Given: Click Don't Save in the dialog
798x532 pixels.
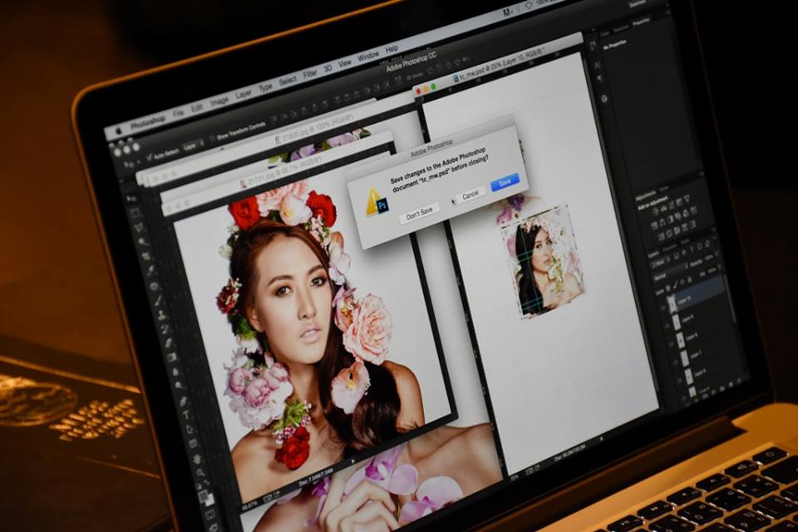Looking at the screenshot, I should (419, 213).
